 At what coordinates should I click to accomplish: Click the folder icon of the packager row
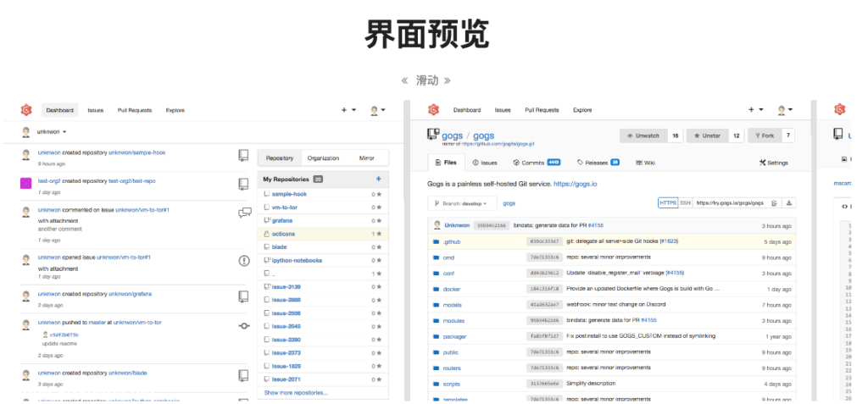click(436, 336)
